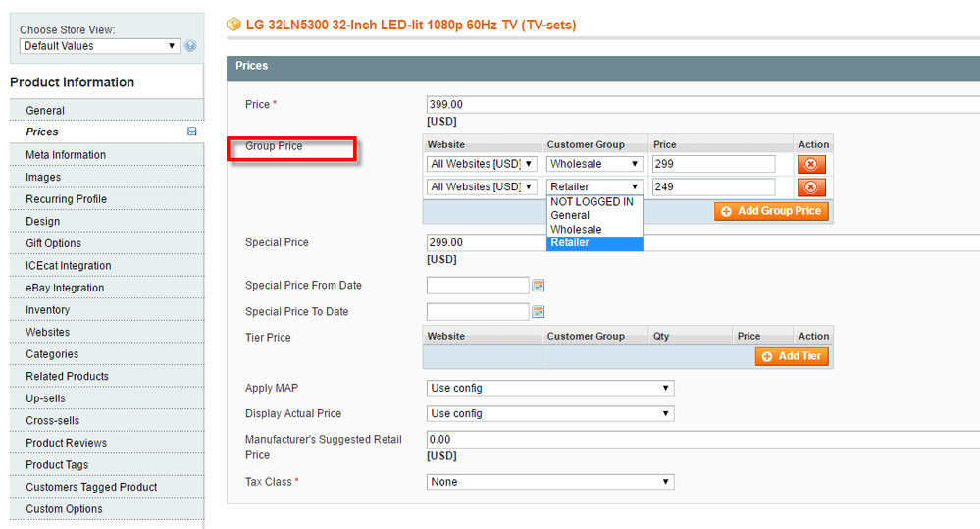Click the store view help icon
980x529 pixels.
tap(190, 46)
